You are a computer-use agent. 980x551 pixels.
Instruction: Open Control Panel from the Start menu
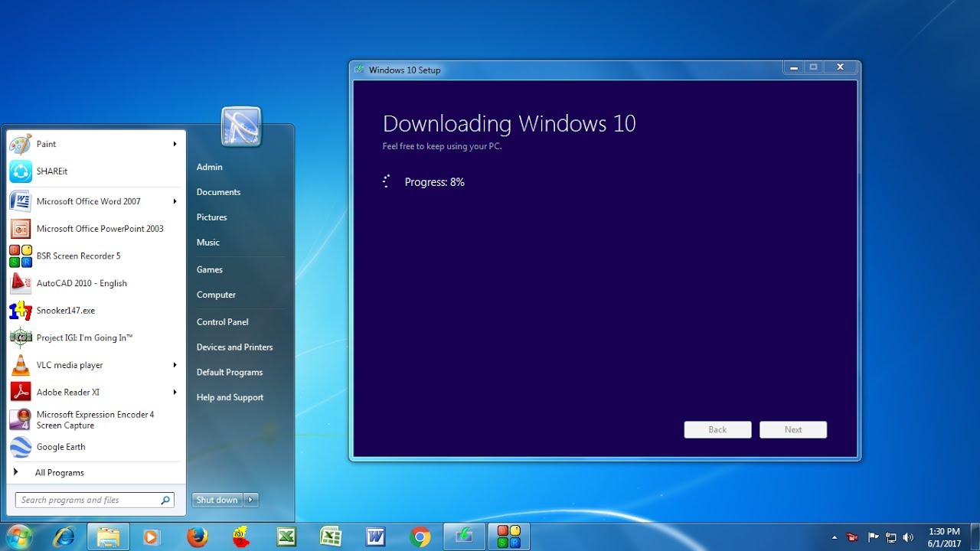[x=222, y=321]
